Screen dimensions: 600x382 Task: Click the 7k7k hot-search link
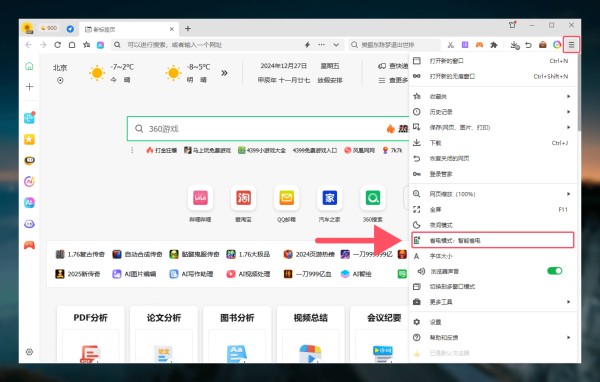point(392,150)
